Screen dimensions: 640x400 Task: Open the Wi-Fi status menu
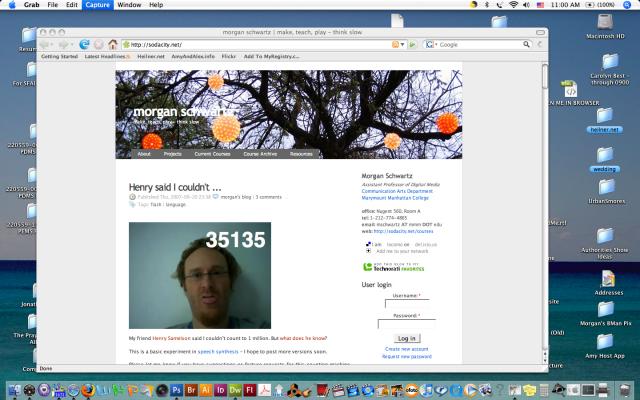tap(513, 5)
